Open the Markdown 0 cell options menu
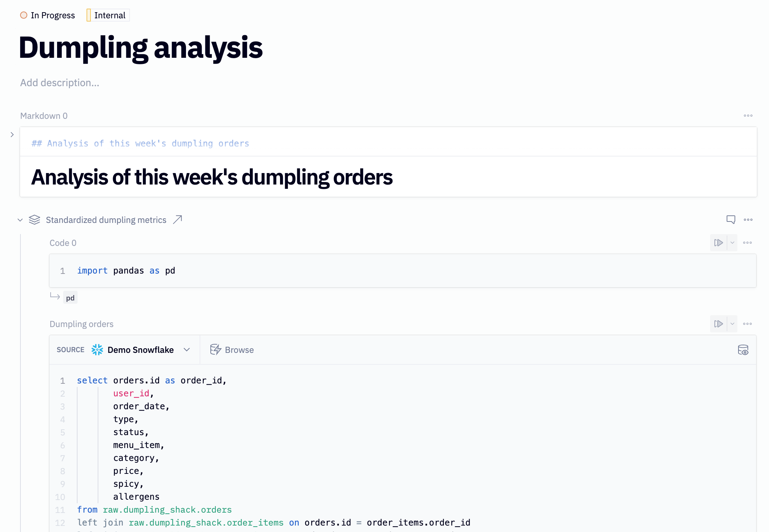Screen dimensions: 769x532 (748, 116)
